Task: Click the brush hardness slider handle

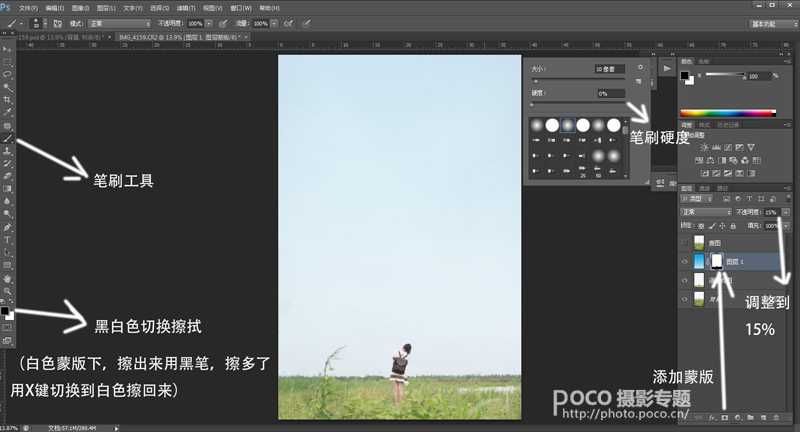Action: pos(532,105)
